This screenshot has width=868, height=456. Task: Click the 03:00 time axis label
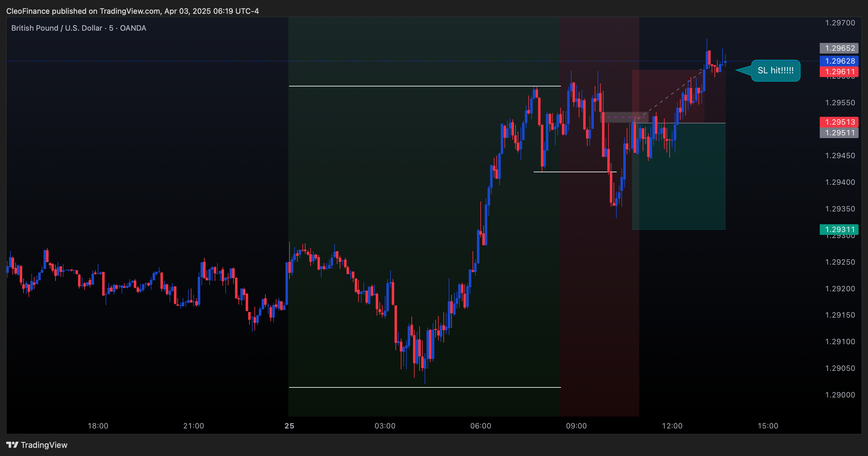(x=385, y=426)
